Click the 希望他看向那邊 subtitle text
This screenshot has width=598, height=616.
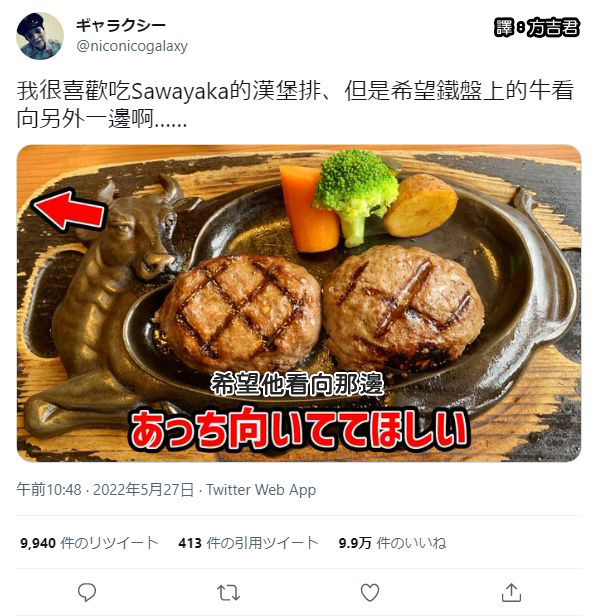297,384
